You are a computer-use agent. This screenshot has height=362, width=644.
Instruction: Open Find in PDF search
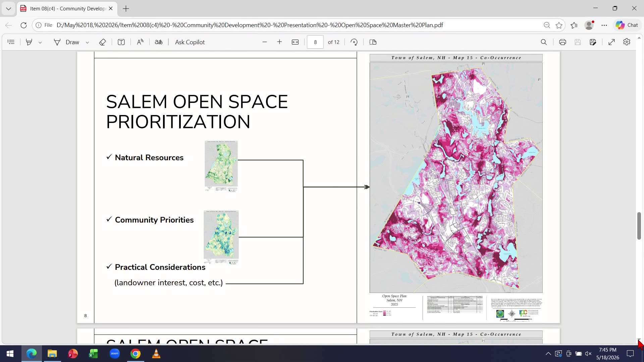click(544, 42)
